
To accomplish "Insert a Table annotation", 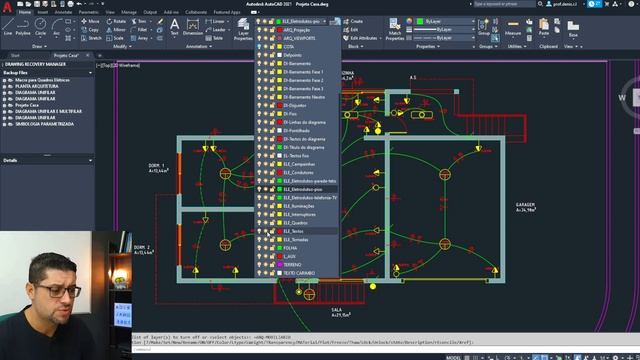I will coord(214,38).
